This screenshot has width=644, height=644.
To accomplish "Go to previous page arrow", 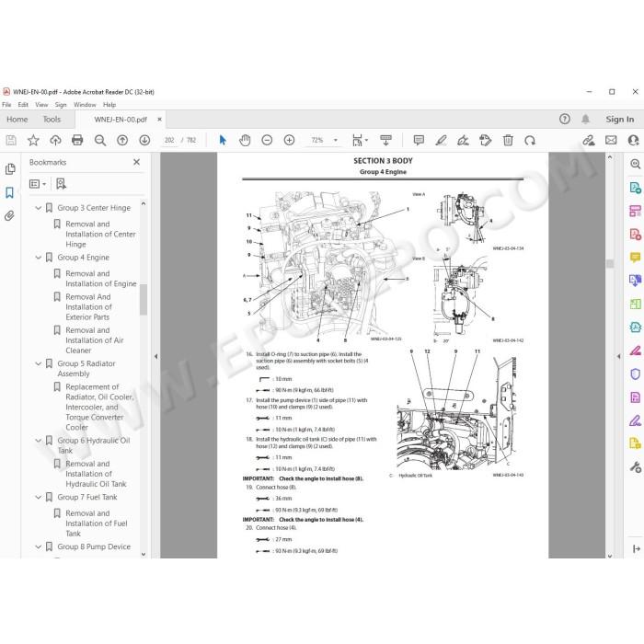I will pyautogui.click(x=122, y=141).
